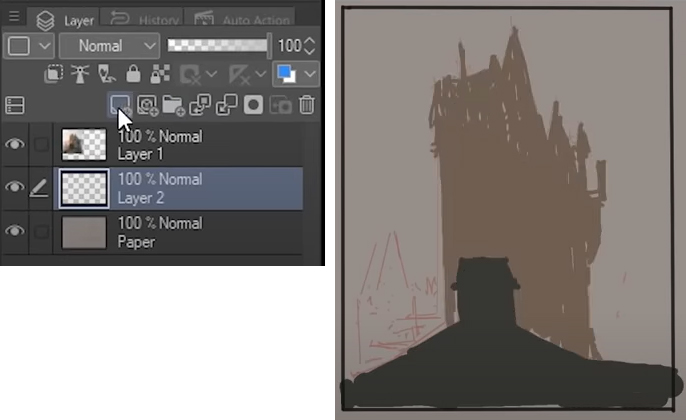Click Merge with Layer Below icon
686x420 pixels.
click(x=226, y=104)
